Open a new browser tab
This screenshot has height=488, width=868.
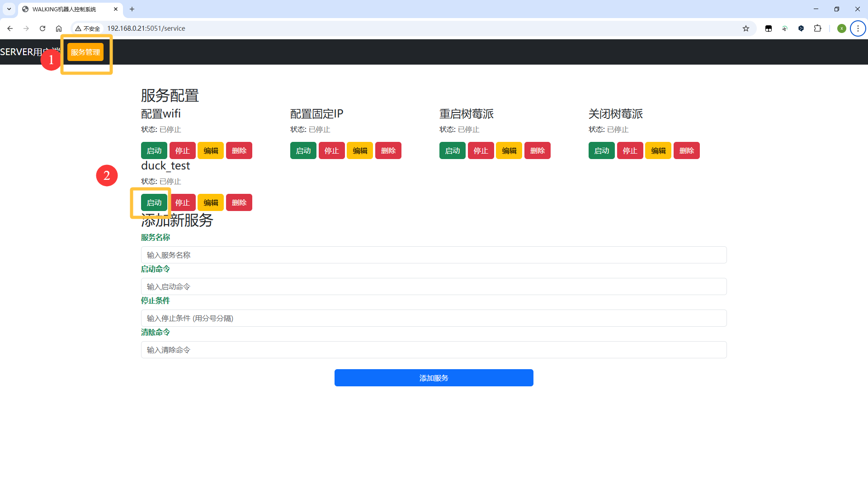132,9
